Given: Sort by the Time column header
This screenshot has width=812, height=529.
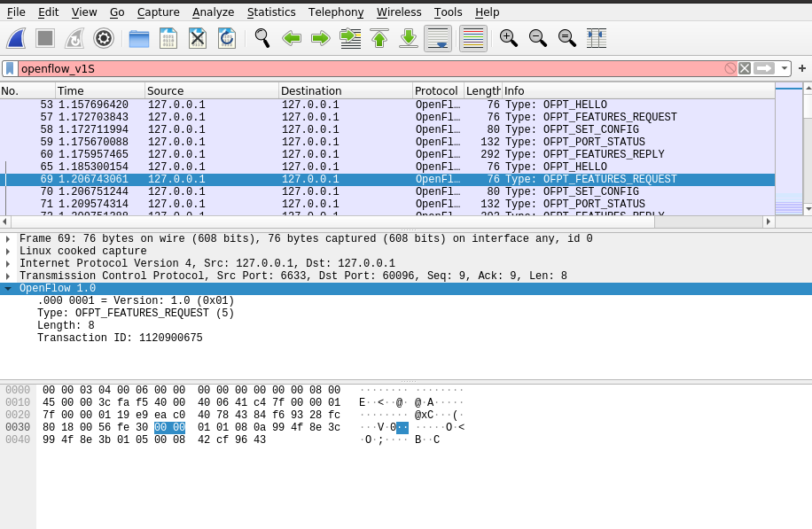Looking at the screenshot, I should tap(100, 91).
